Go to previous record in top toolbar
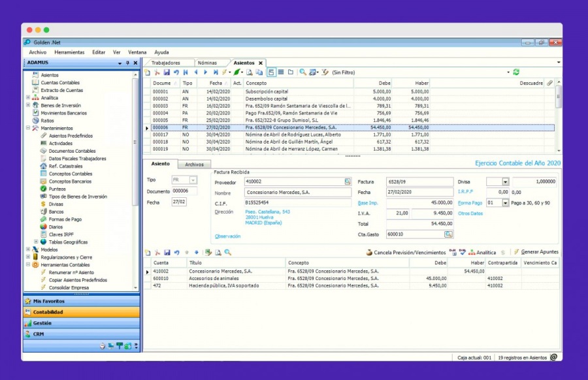 196,72
